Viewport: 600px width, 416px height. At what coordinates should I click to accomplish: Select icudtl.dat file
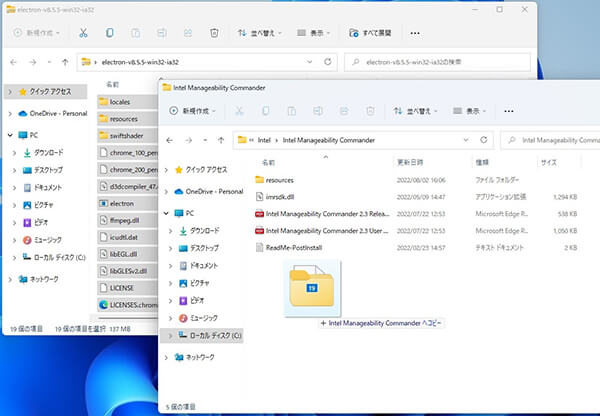(127, 237)
